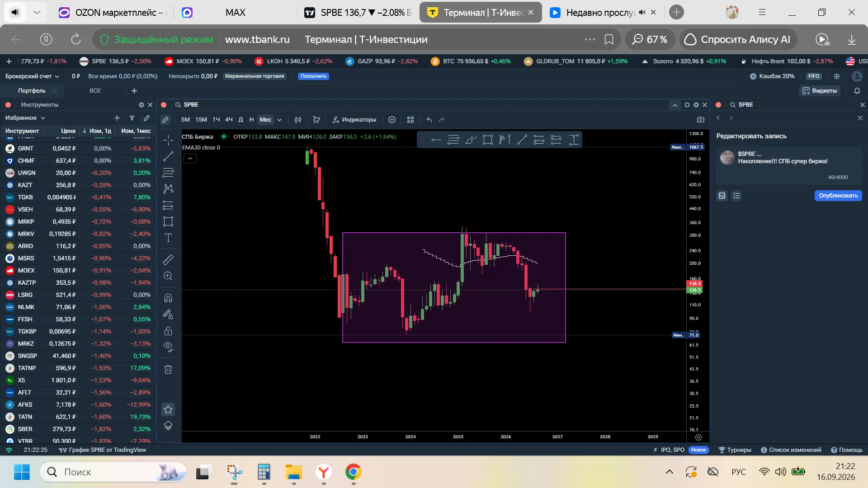
Task: Toggle the favorites toolbar star
Action: click(x=168, y=409)
